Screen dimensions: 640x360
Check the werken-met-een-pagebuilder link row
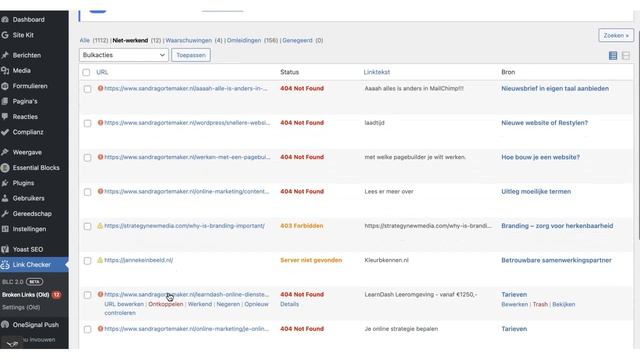(x=87, y=158)
